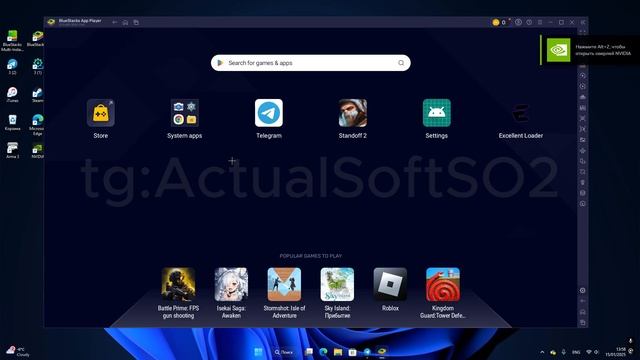Launch the Standoff 2 game
The height and width of the screenshot is (360, 640).
pyautogui.click(x=353, y=113)
